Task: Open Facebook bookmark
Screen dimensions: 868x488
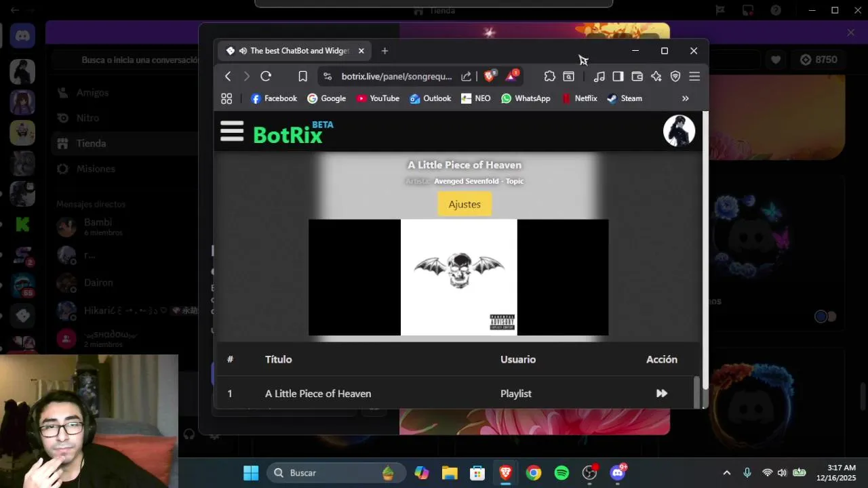Action: click(x=274, y=98)
